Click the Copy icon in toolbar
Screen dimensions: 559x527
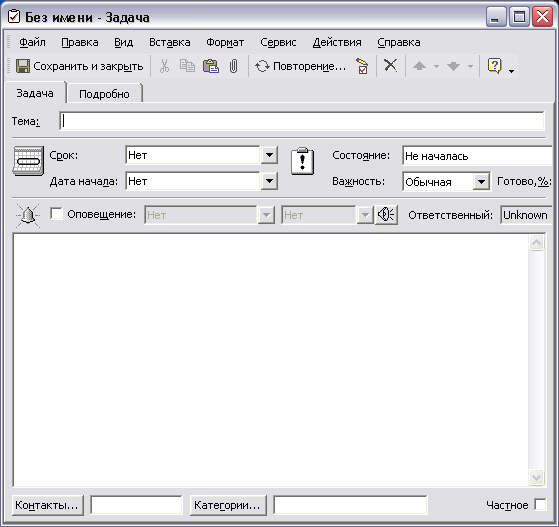[x=187, y=66]
